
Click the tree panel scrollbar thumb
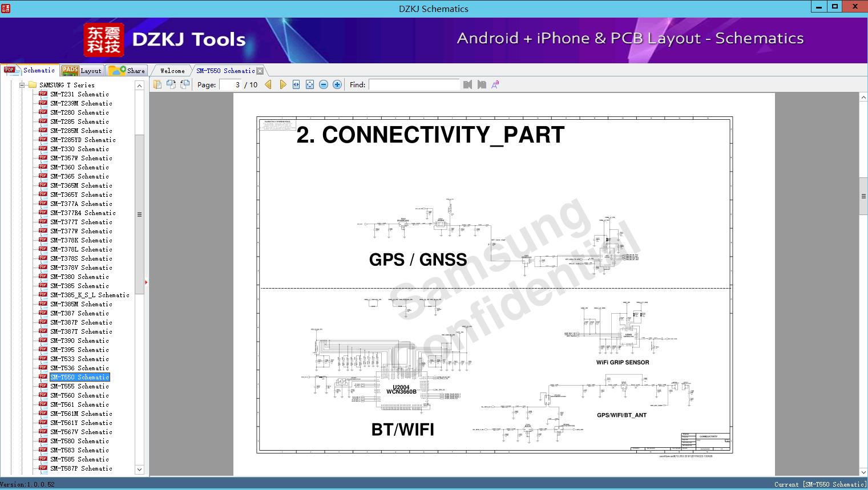coord(139,214)
